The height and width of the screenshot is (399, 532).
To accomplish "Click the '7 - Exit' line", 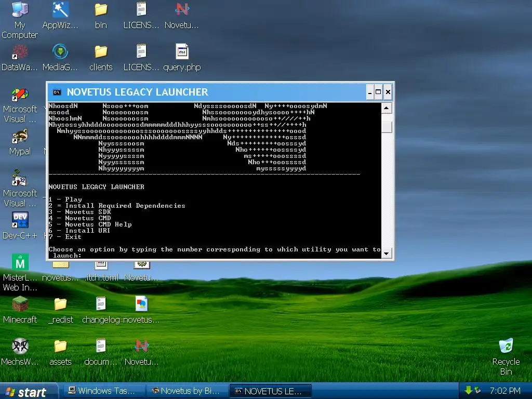I will coord(65,237).
